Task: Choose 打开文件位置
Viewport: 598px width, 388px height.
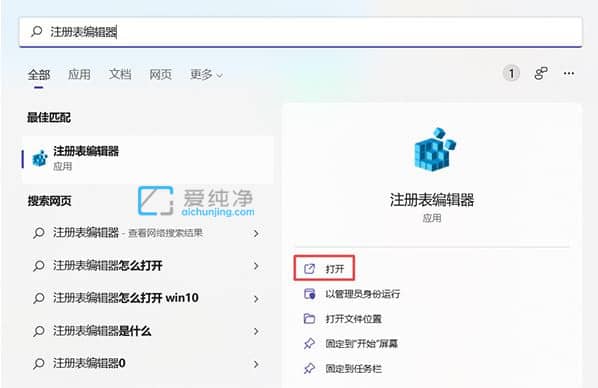Action: (x=354, y=319)
